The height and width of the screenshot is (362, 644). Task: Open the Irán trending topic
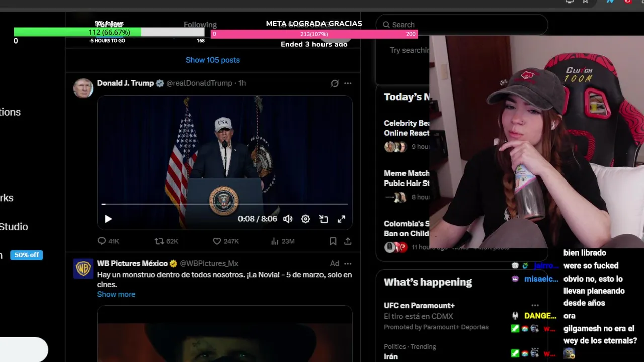tap(391, 356)
